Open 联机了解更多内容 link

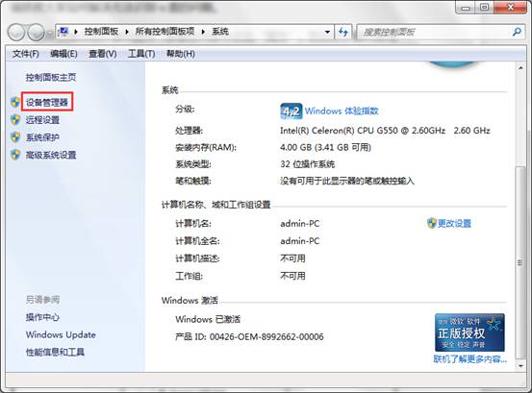click(x=469, y=359)
